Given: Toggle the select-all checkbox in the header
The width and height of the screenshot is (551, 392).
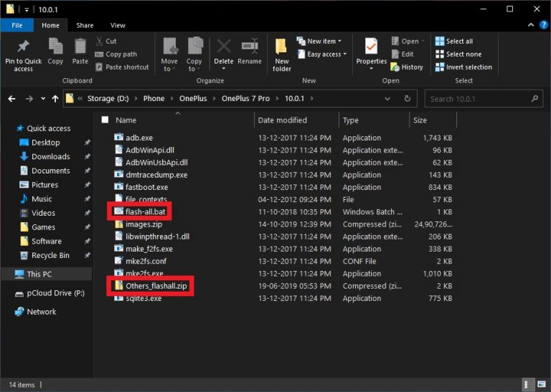Looking at the screenshot, I should 105,120.
